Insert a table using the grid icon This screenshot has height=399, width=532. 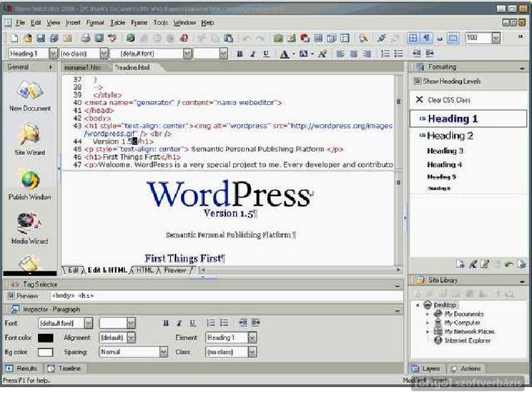319,38
